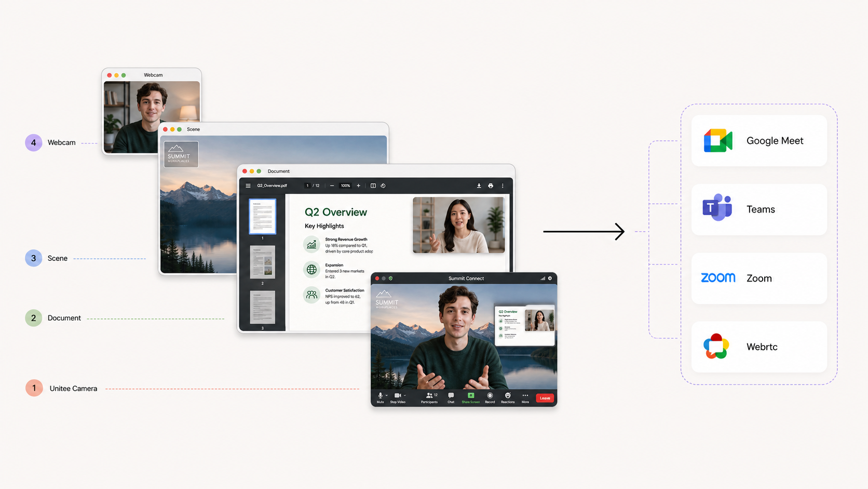Image resolution: width=868 pixels, height=489 pixels.
Task: Open Reactions in the meeting toolbar
Action: click(508, 398)
